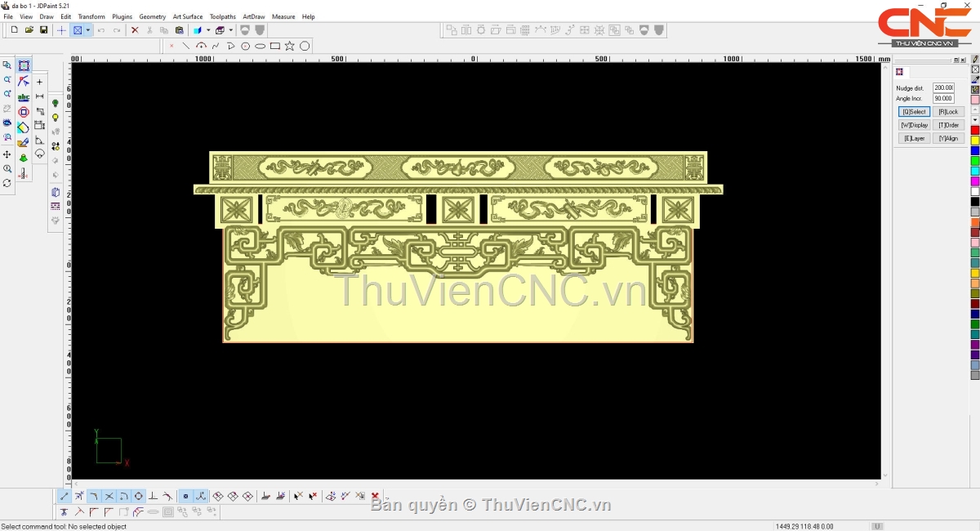The image size is (980, 531).
Task: Expand the color palette dropdown arrow
Action: [x=975, y=120]
